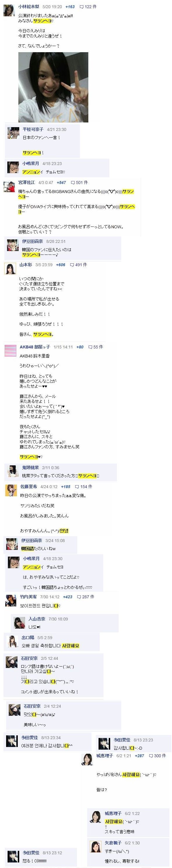Open 城恵理子 profile avatar with +287

(x=87, y=760)
